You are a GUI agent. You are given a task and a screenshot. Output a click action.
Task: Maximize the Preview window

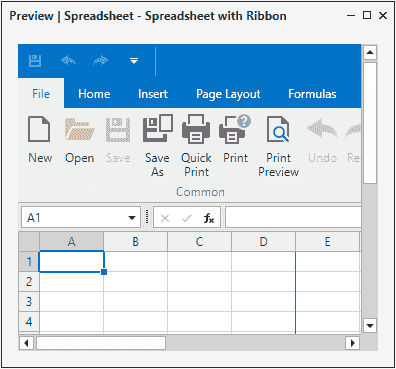(x=367, y=15)
